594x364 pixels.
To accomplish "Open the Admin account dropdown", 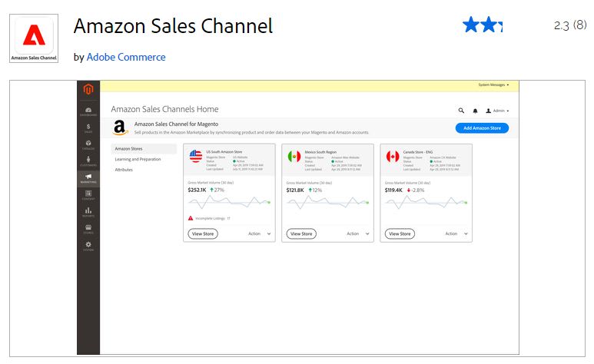I will pyautogui.click(x=497, y=111).
